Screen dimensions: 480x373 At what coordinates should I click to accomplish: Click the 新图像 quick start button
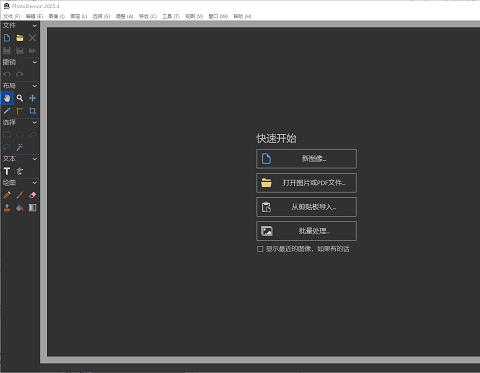(306, 159)
